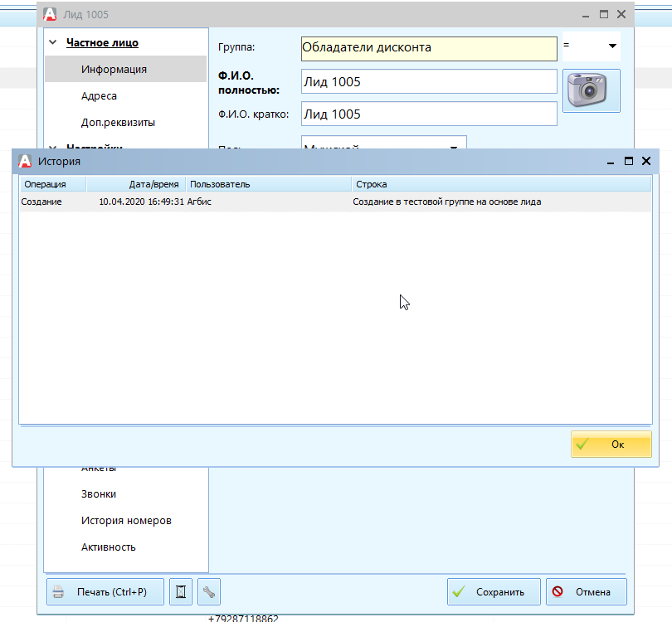The width and height of the screenshot is (672, 622).
Task: Sort by the Пользователь column header
Action: click(x=269, y=184)
